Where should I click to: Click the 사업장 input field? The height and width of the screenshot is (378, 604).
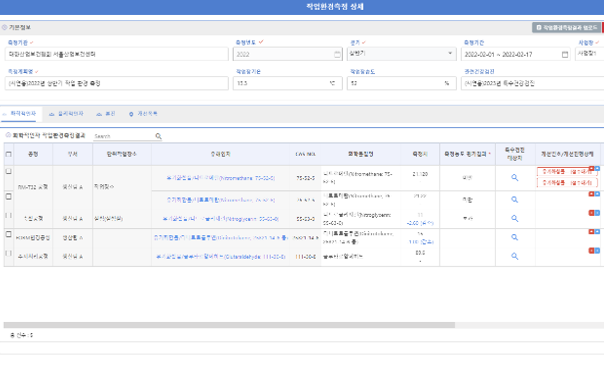590,54
